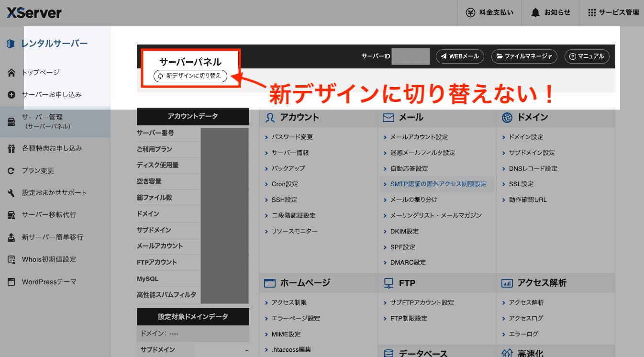Screen dimensions: 644x357
Task: Open the マニュアル button
Action: pos(587,56)
